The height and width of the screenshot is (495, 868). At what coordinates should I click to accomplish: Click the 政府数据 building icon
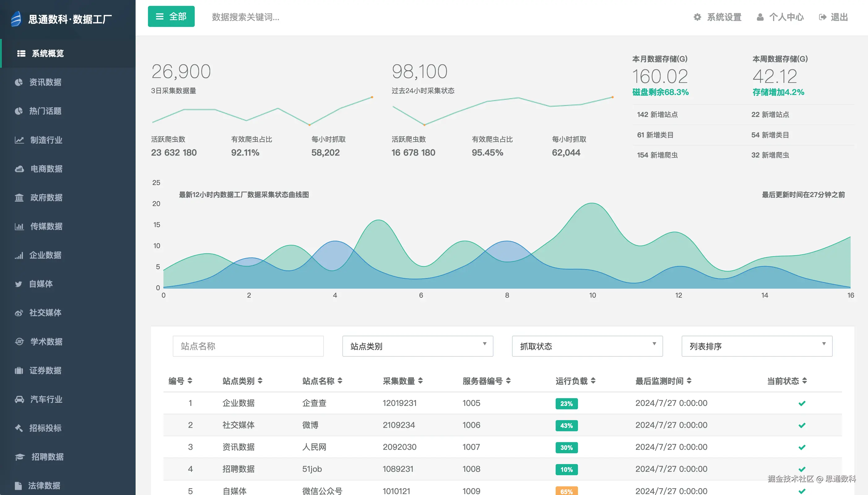point(20,197)
